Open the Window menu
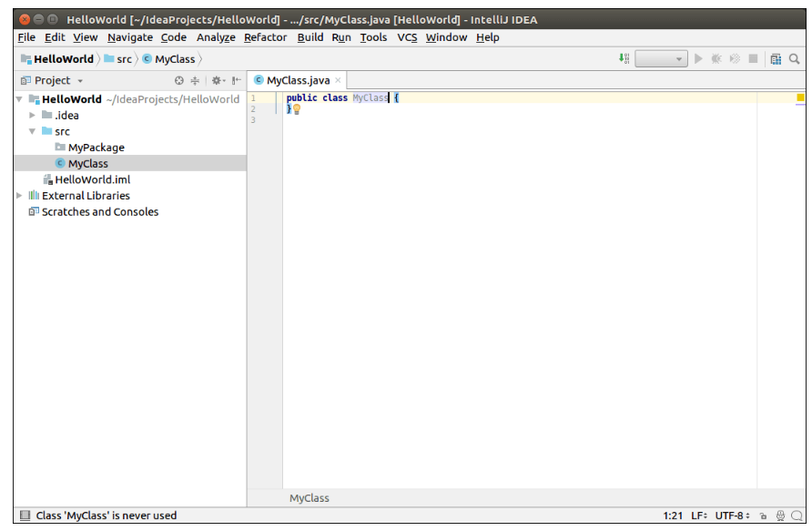The height and width of the screenshot is (531, 812). tap(446, 37)
